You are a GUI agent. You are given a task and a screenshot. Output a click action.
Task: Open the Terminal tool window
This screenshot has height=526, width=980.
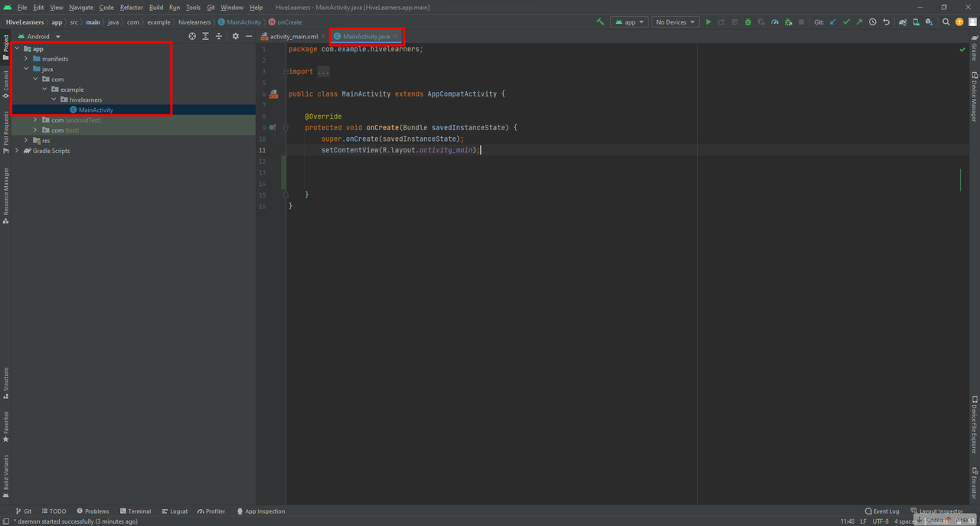[135, 511]
